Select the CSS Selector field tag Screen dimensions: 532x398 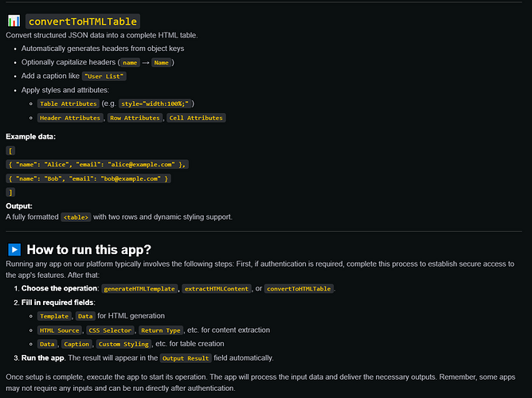click(x=108, y=330)
